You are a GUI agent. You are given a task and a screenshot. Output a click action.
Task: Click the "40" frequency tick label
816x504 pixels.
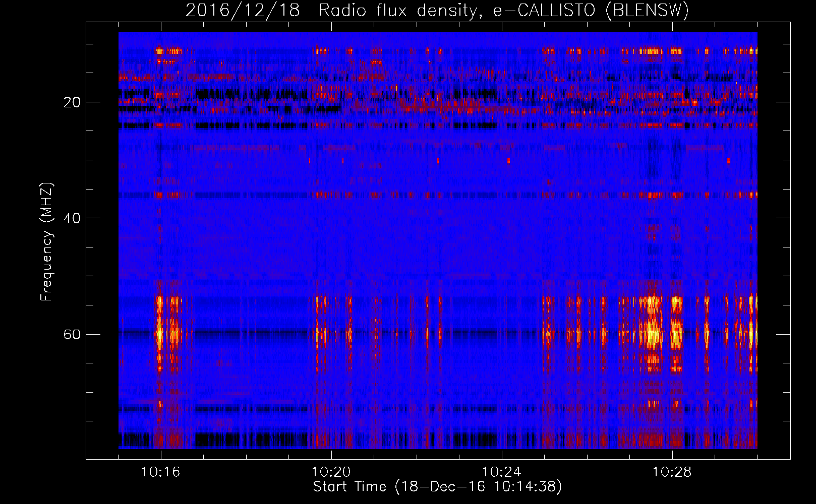pyautogui.click(x=72, y=218)
